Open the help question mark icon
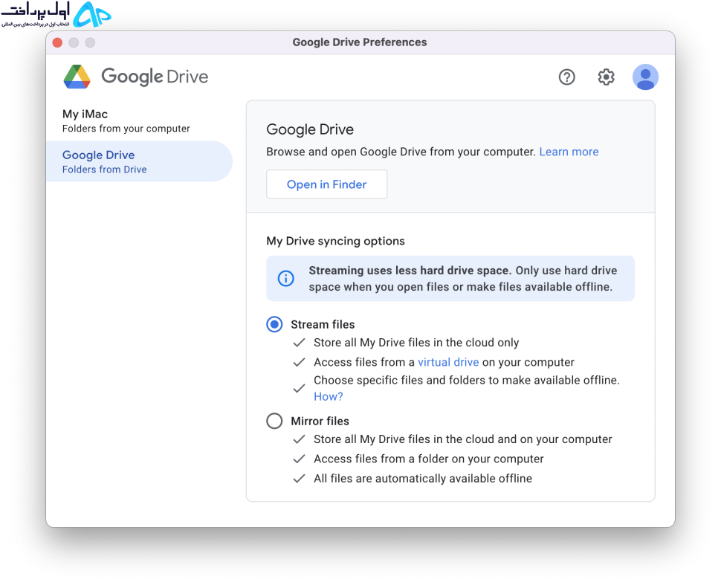This screenshot has width=721, height=588. 566,77
